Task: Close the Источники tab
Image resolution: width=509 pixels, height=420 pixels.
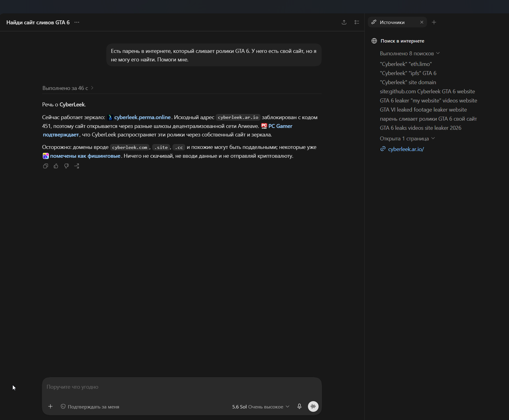Action: point(422,22)
